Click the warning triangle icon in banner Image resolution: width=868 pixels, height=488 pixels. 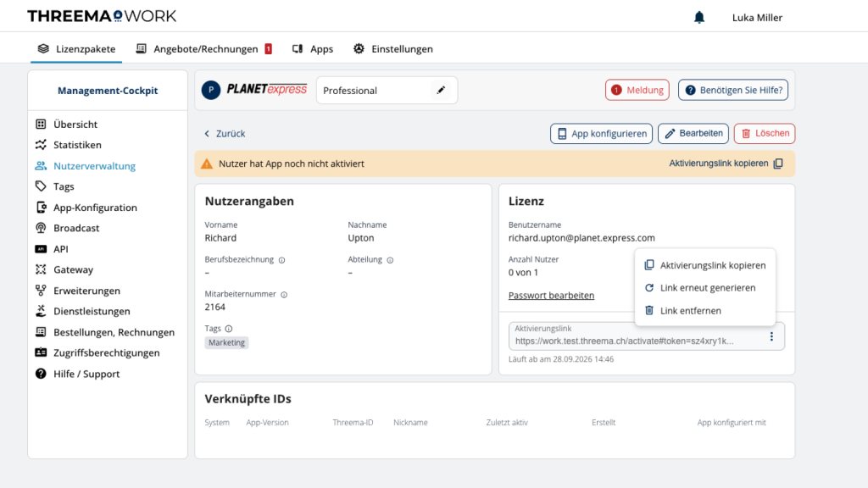pyautogui.click(x=207, y=164)
